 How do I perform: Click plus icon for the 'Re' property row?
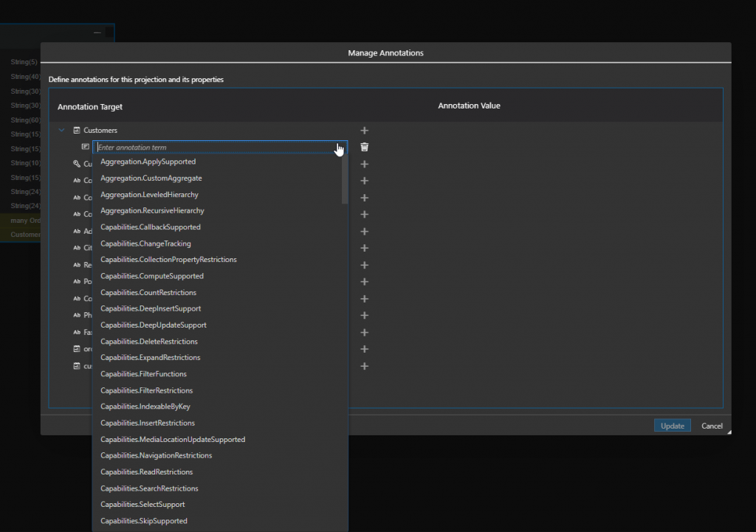[365, 266]
